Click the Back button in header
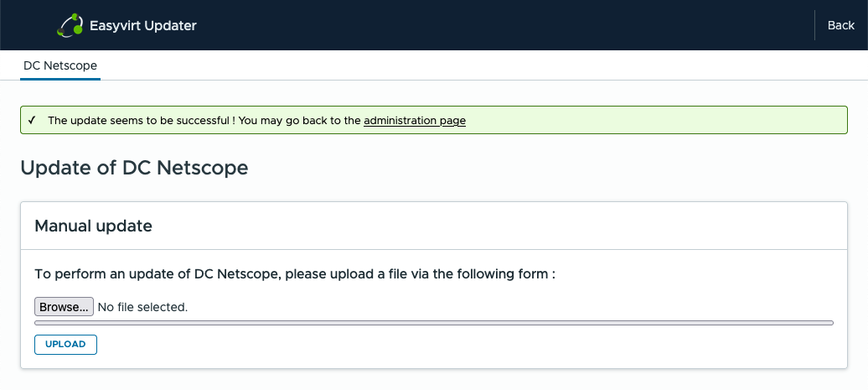 point(840,25)
